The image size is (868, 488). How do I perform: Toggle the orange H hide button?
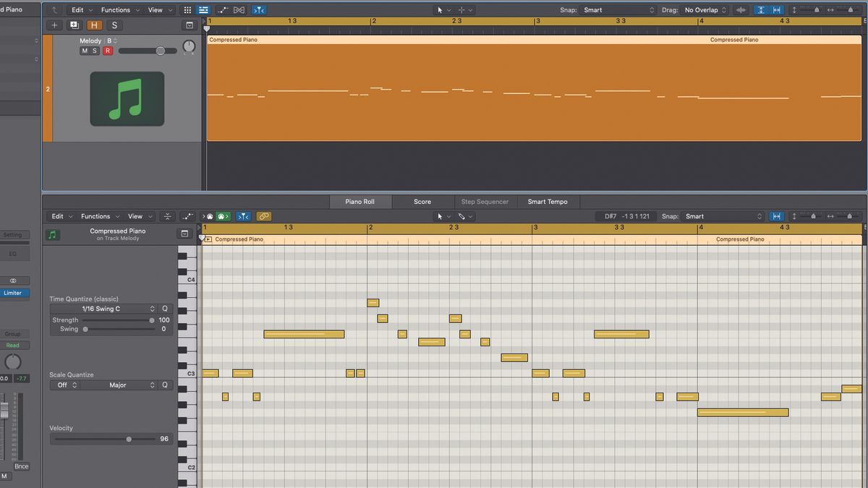coord(94,25)
